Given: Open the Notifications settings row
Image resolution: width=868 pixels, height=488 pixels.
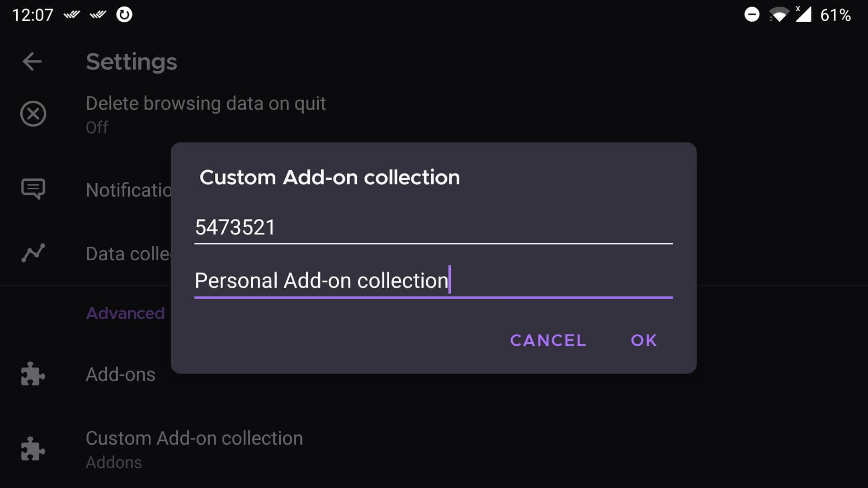Looking at the screenshot, I should [x=128, y=190].
